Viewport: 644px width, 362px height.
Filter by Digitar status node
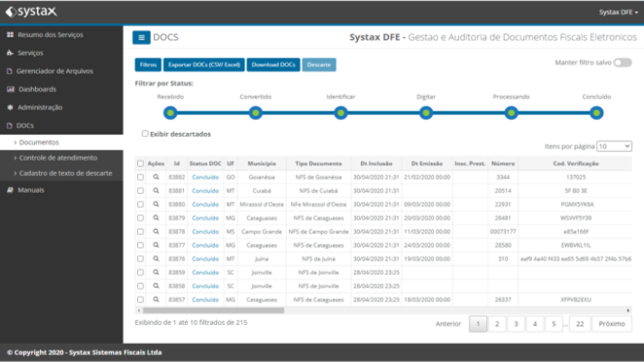pos(426,113)
